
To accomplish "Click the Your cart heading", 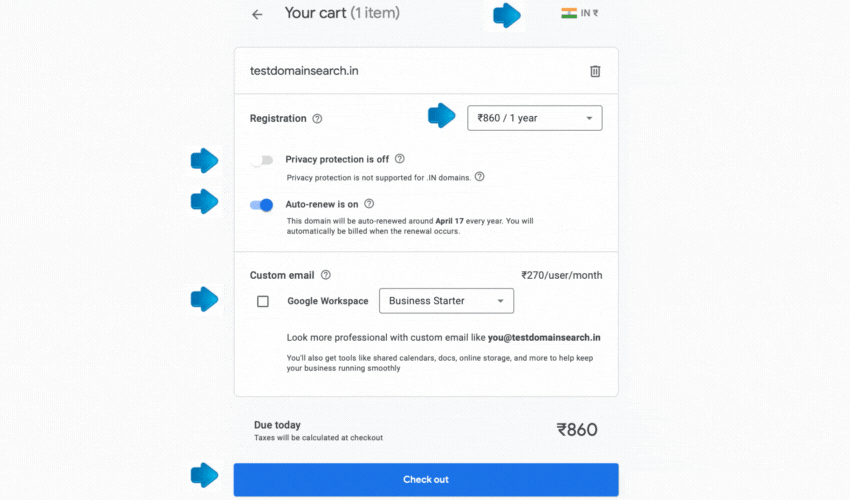I will tap(342, 13).
